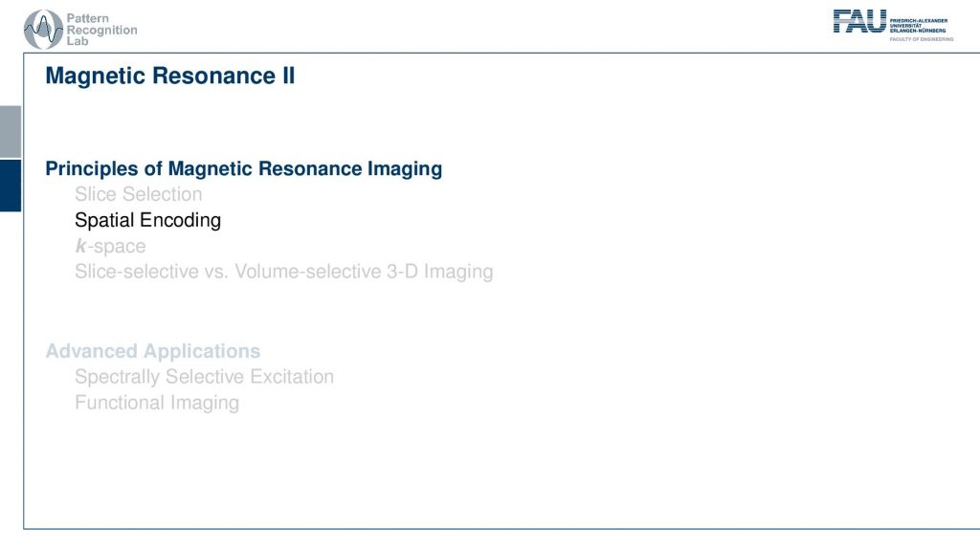
Task: Click the 'Faculty of Engineering' caption
Action: coord(921,39)
